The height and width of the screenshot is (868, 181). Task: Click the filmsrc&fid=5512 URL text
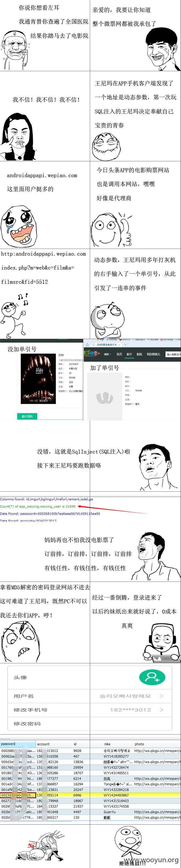(24, 282)
